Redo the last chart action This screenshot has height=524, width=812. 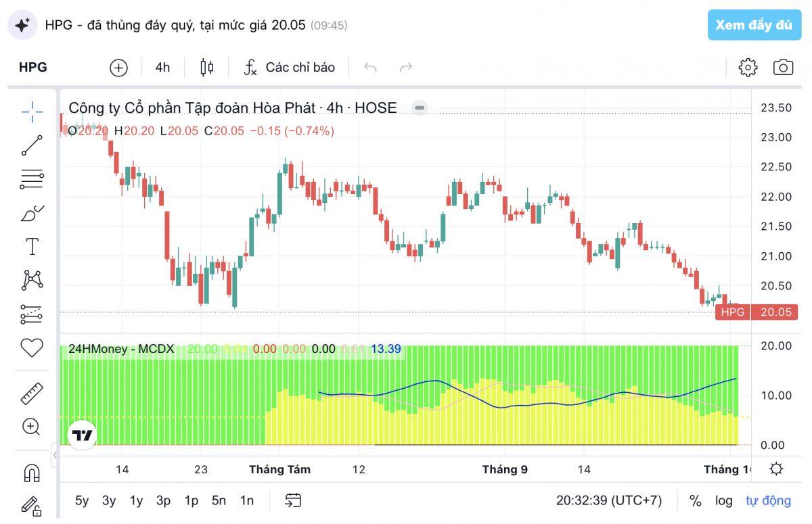[x=406, y=68]
